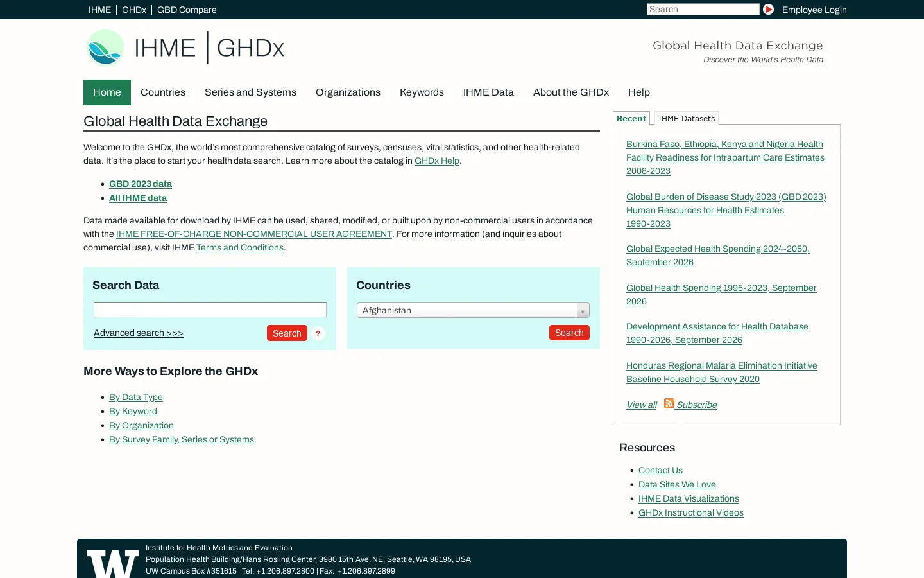Open the GHDx Help link
This screenshot has height=578, width=924.
tap(437, 161)
